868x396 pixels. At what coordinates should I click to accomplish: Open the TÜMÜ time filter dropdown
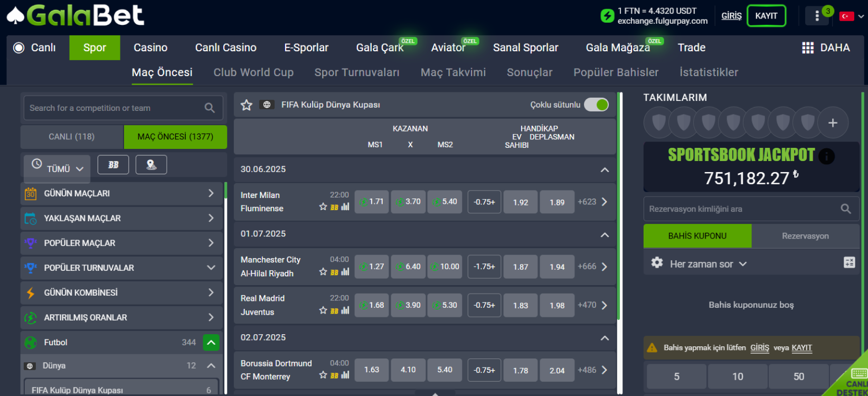tap(57, 169)
